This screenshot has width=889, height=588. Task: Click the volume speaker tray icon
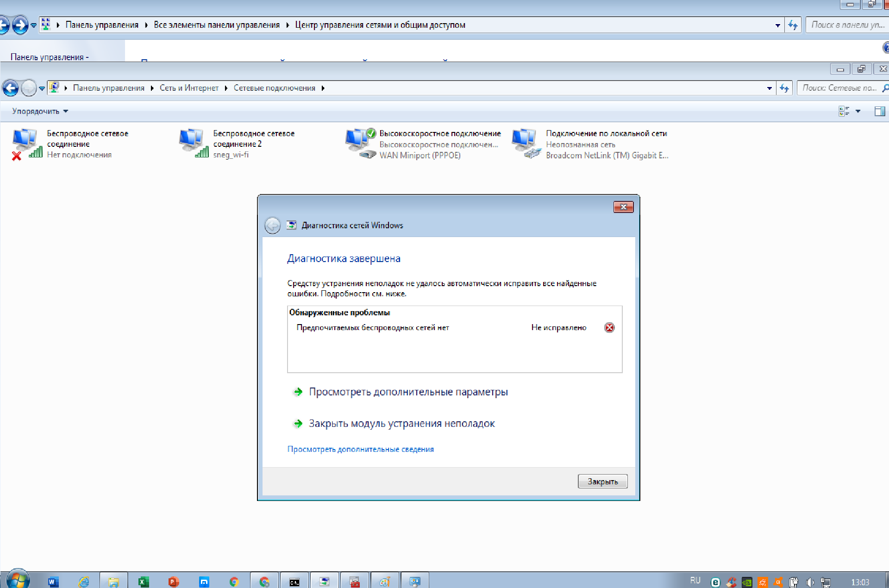coord(810,582)
